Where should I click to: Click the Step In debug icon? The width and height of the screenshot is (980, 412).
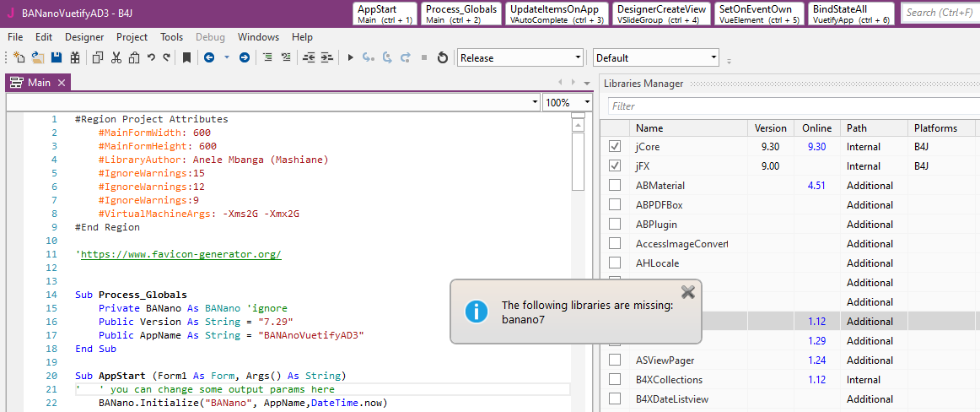[369, 57]
